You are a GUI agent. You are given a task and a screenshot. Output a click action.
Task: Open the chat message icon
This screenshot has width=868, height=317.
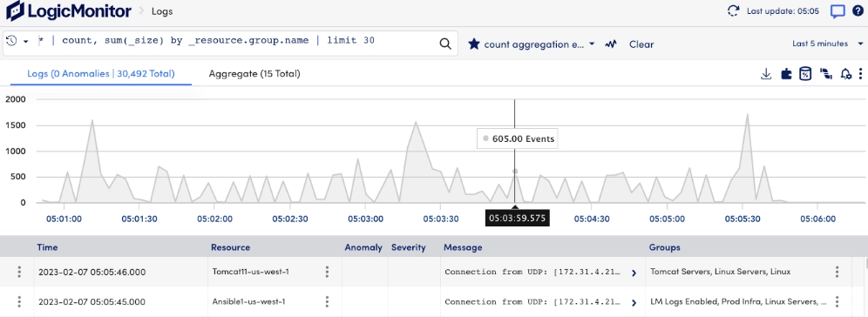[837, 11]
